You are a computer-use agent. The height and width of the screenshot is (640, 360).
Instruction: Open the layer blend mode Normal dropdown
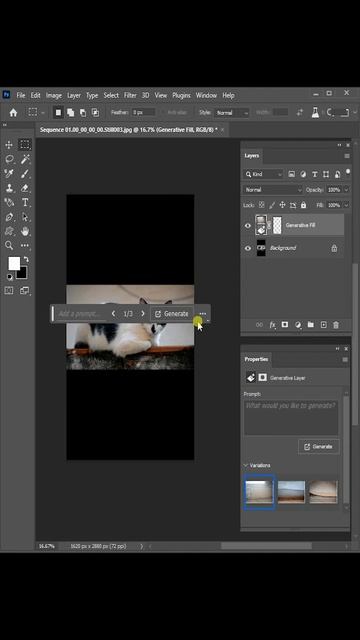tap(273, 190)
